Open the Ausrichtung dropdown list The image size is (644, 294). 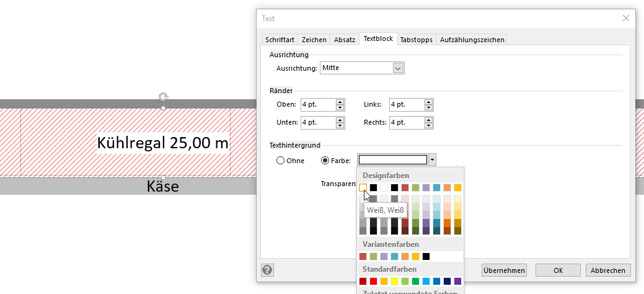[x=399, y=68]
